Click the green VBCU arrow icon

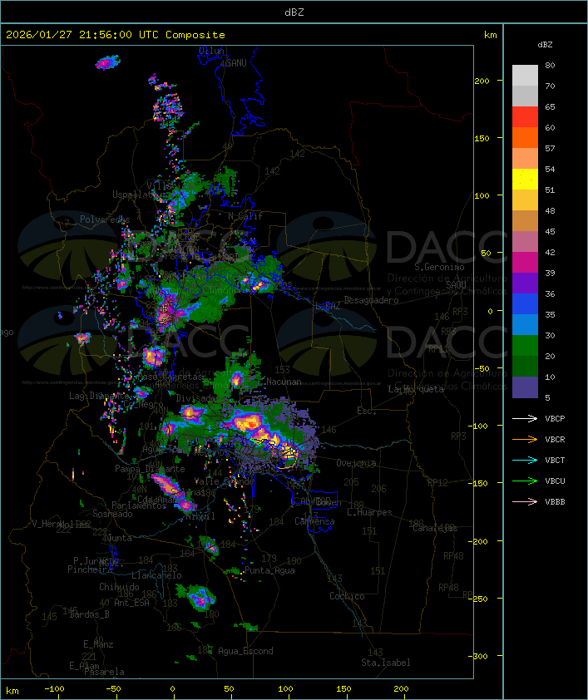tap(525, 481)
